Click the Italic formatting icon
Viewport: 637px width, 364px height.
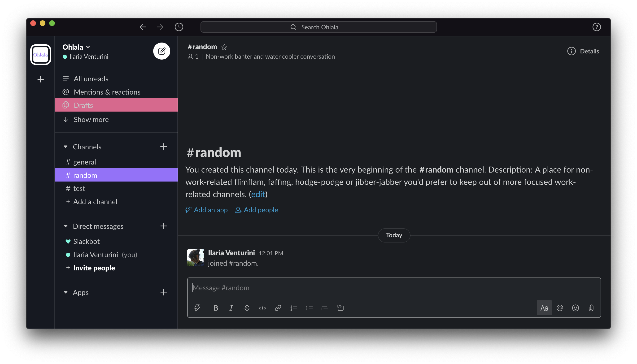click(x=231, y=308)
